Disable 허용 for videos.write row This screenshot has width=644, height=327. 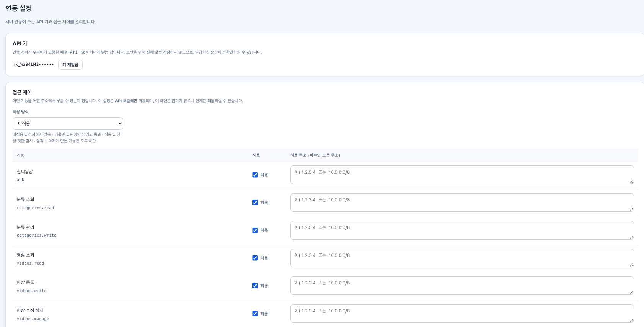[x=255, y=286]
